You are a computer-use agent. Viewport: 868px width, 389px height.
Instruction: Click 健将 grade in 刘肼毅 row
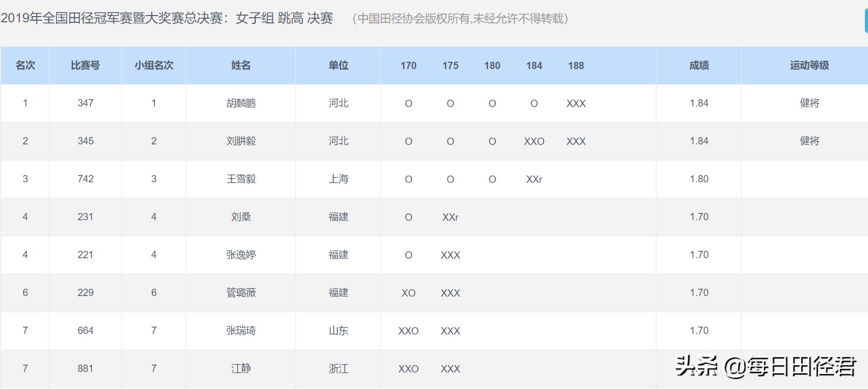click(x=809, y=141)
